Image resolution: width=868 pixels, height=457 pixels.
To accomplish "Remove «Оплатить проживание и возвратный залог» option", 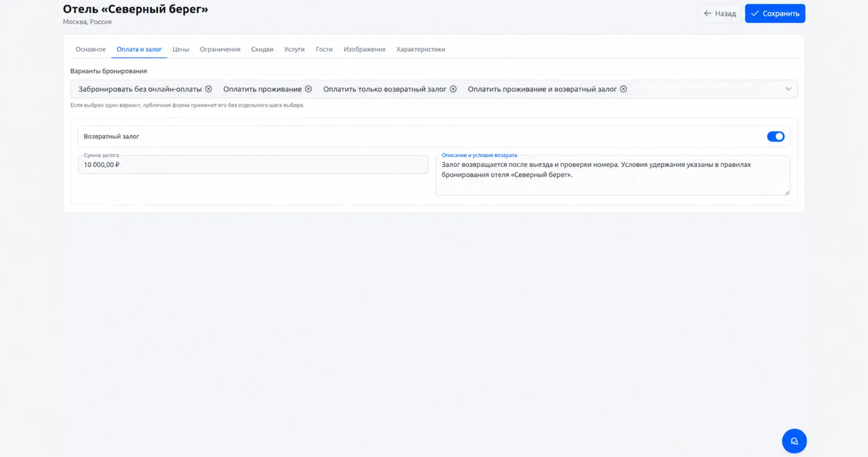I will 624,89.
